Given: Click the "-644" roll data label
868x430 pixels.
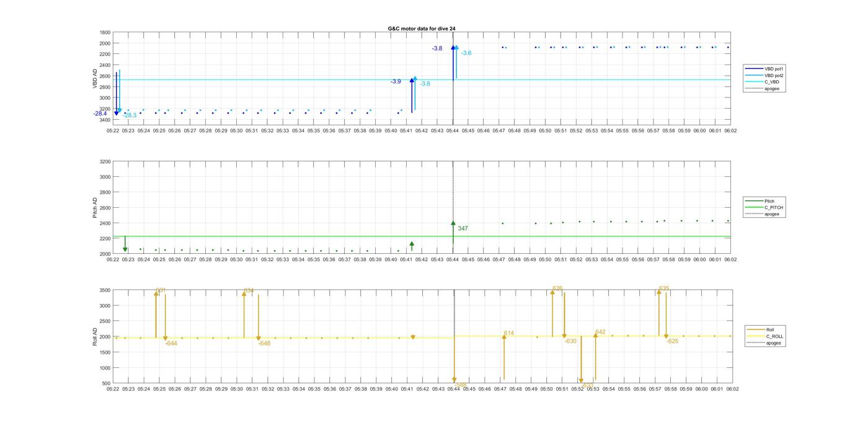Looking at the screenshot, I should pos(171,344).
